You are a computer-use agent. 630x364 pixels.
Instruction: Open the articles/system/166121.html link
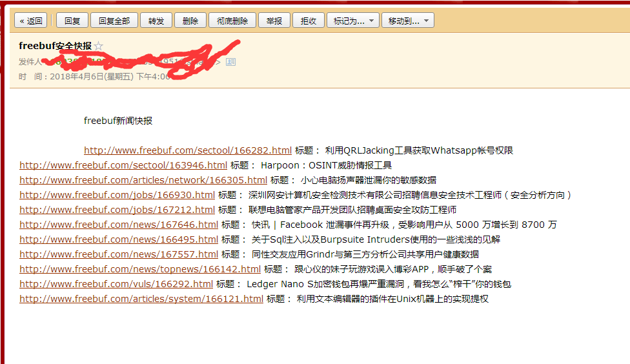[141, 299]
